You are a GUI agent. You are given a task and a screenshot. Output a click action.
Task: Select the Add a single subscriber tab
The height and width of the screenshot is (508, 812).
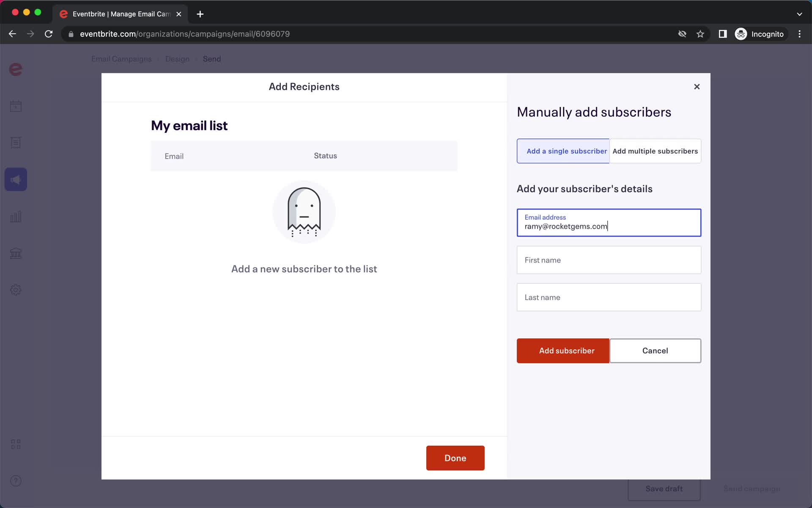click(x=563, y=151)
